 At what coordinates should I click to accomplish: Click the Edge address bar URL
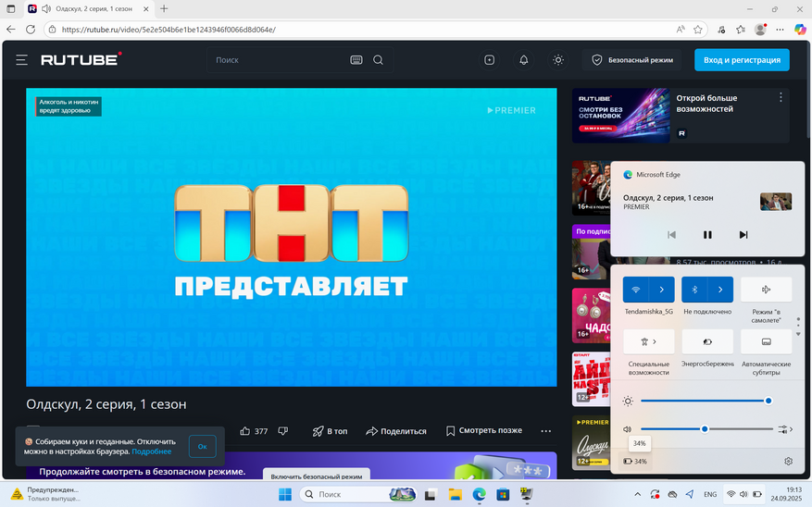tap(169, 30)
